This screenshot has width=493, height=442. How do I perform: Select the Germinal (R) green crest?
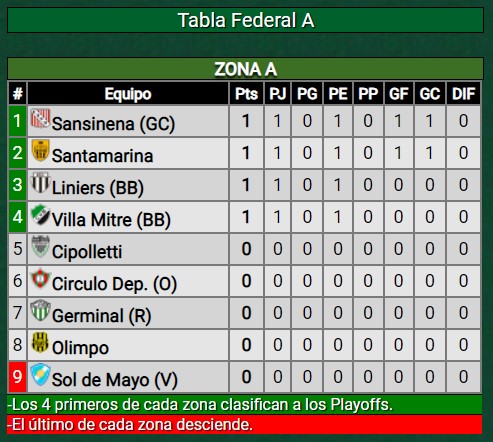[41, 310]
